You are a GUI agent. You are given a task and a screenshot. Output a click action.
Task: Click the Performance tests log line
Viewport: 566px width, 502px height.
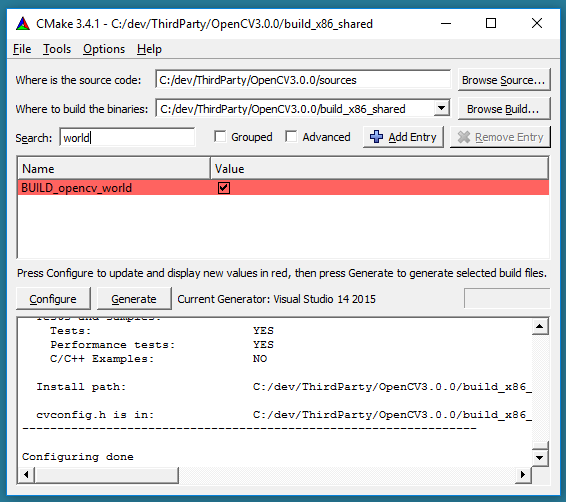tap(162, 345)
